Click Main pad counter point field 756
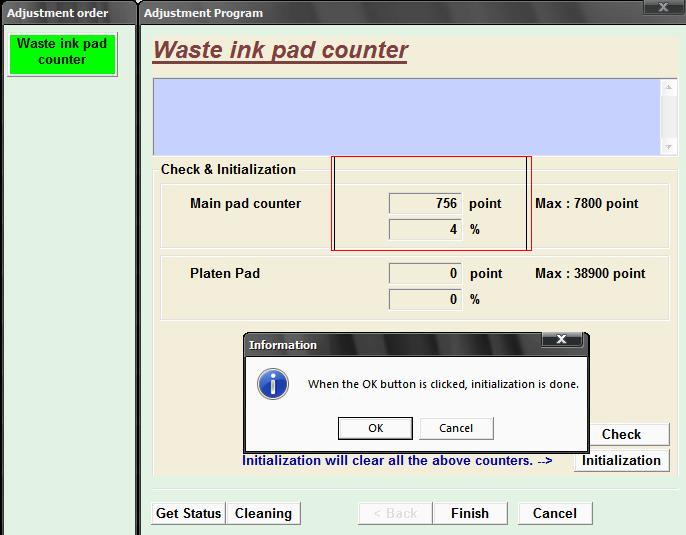Screen dimensions: 686x535 coord(425,203)
